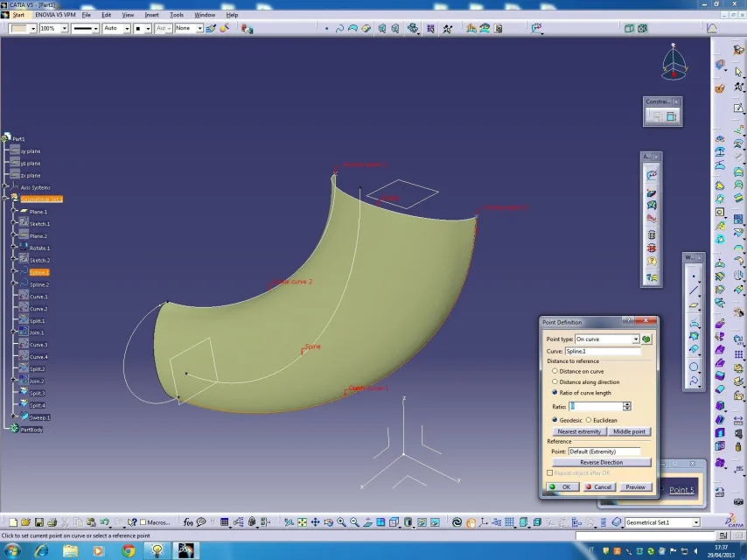Open the Point type dropdown
This screenshot has width=747, height=560.
pos(636,339)
